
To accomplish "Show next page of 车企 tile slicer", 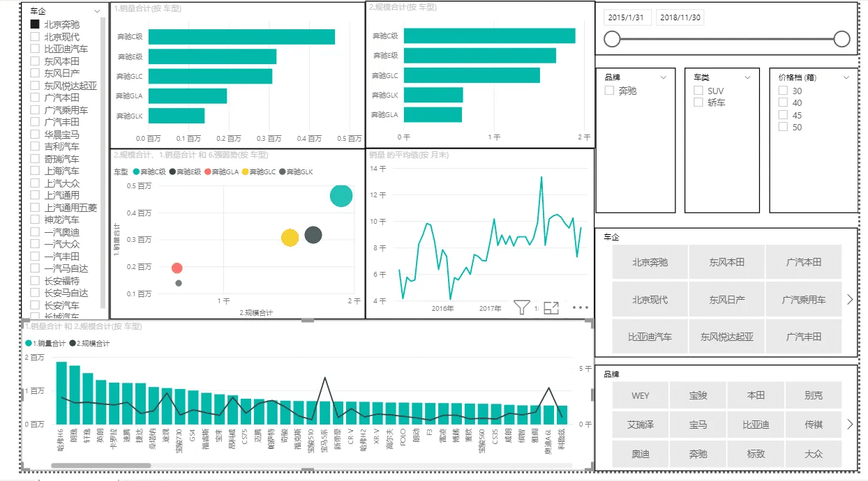I will [x=849, y=299].
